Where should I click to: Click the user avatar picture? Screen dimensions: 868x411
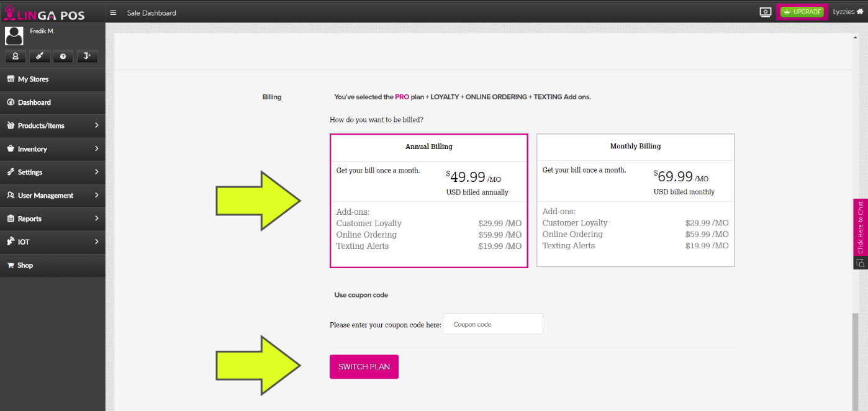(14, 36)
